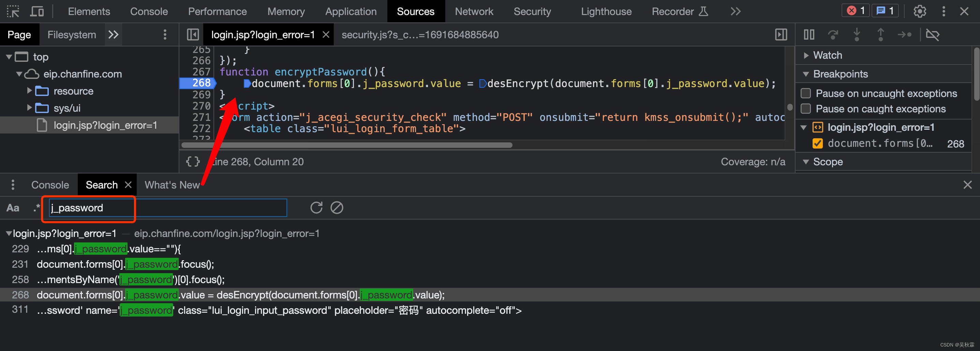Click the step over icon
This screenshot has height=351, width=980.
(833, 35)
